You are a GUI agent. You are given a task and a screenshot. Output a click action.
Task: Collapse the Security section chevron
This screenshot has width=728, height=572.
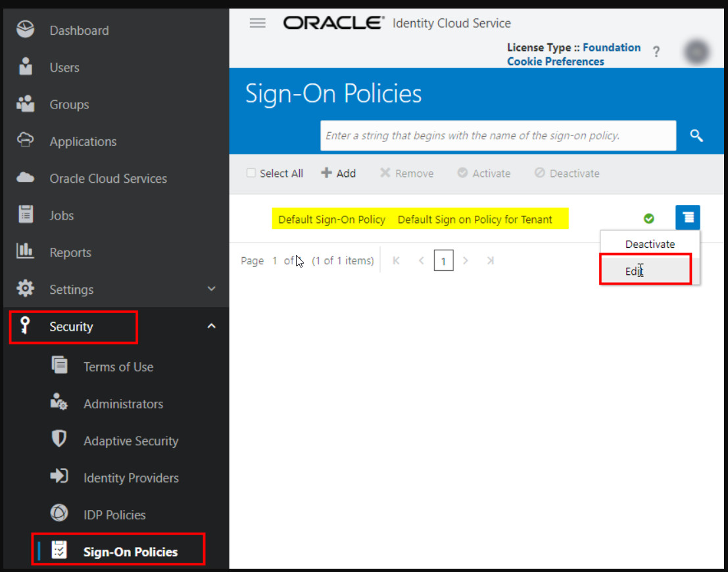click(211, 326)
